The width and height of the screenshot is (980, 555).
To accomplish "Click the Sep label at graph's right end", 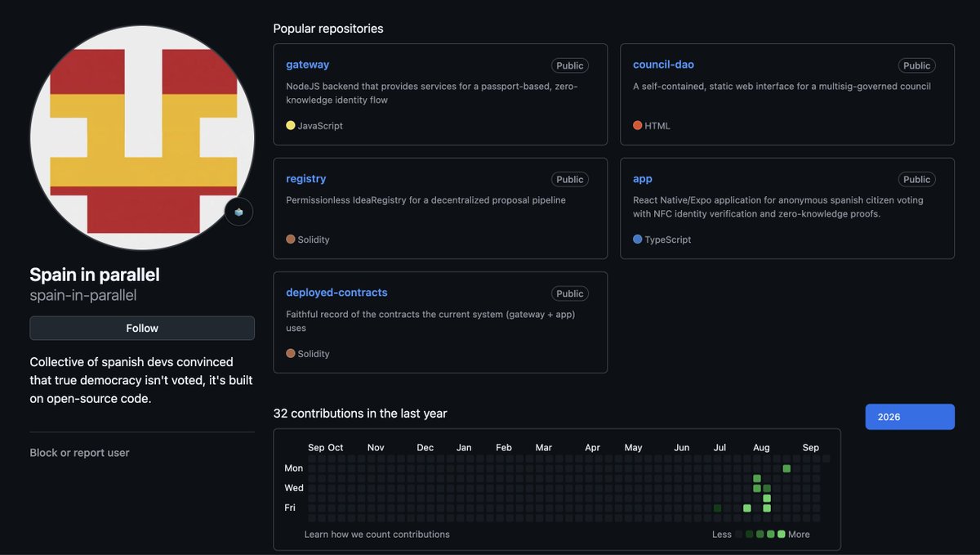I will (811, 448).
